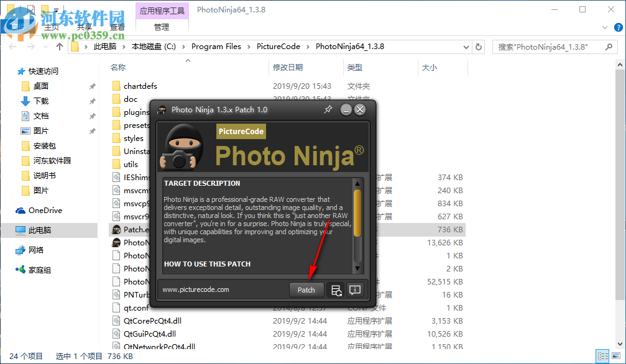
Task: Open the registry backup icon beside Patch
Action: (336, 289)
